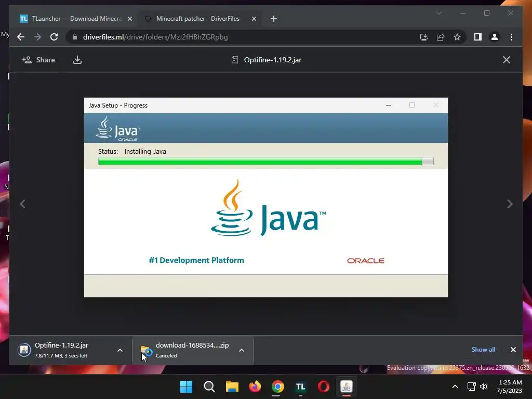
Task: Open Chrome three-dot menu
Action: click(511, 37)
